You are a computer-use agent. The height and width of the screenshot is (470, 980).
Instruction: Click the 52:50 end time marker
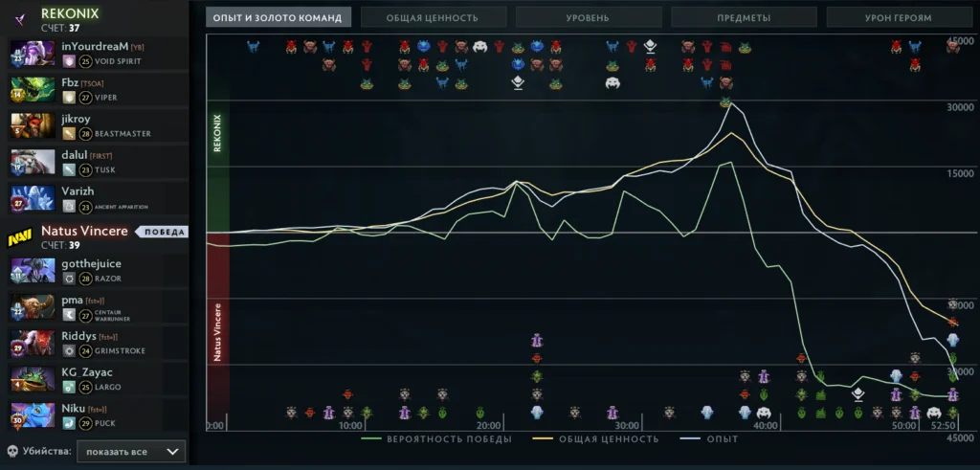944,425
